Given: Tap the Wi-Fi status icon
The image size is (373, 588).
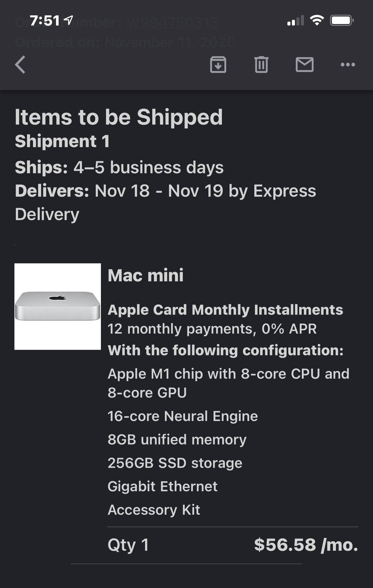Looking at the screenshot, I should (317, 20).
